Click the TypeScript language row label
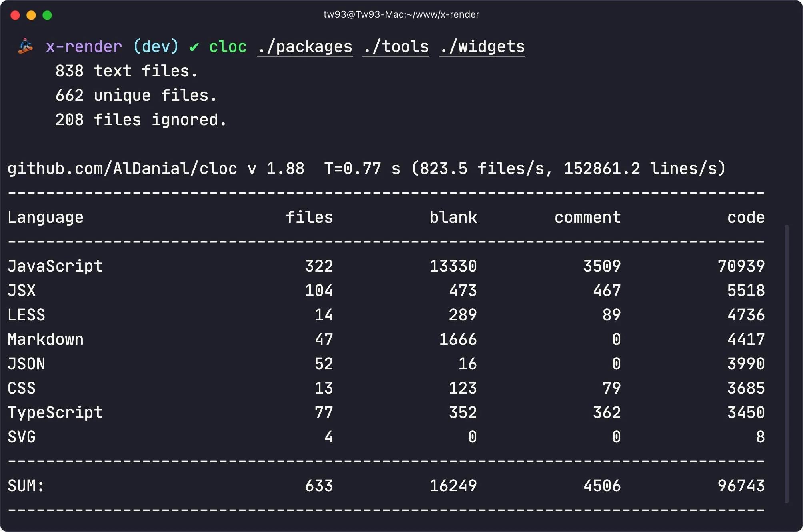803x532 pixels. (x=55, y=412)
